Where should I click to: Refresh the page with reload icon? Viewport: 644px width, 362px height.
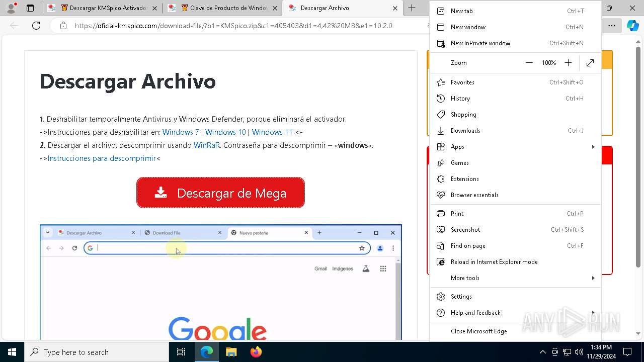click(36, 26)
